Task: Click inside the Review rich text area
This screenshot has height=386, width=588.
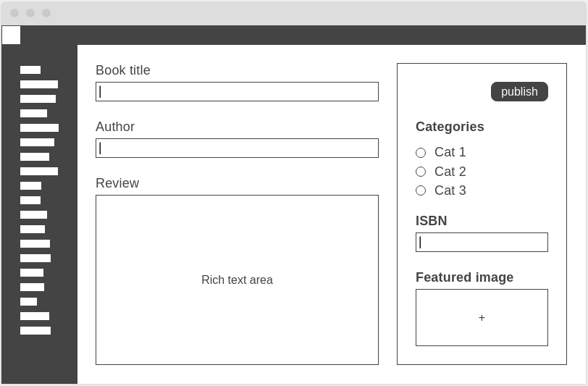Action: point(237,280)
